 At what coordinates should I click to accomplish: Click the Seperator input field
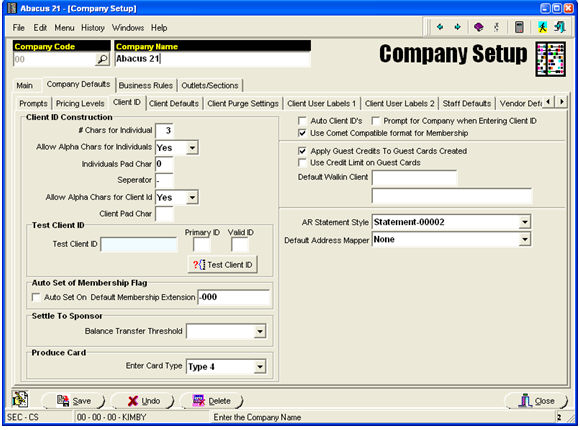pyautogui.click(x=164, y=180)
